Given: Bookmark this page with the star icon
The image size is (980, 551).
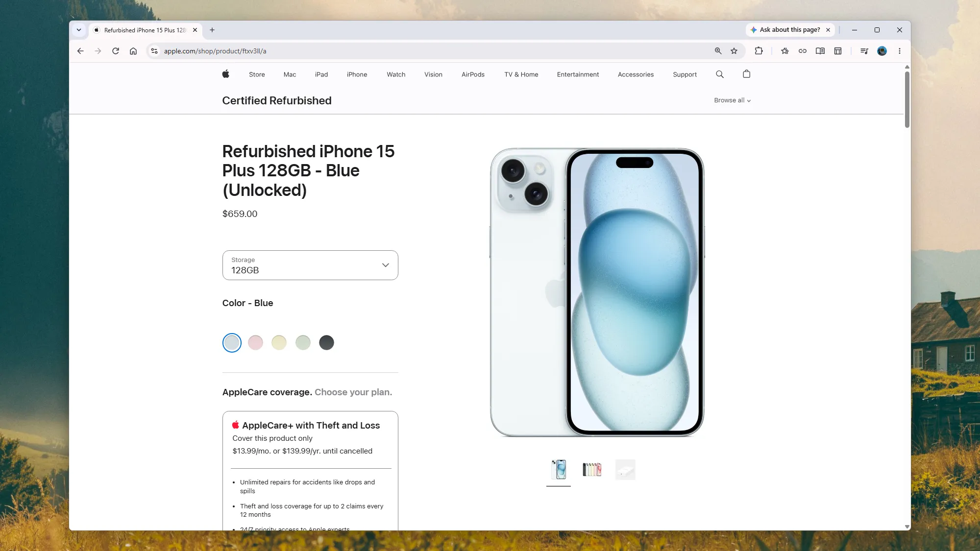Looking at the screenshot, I should 734,51.
